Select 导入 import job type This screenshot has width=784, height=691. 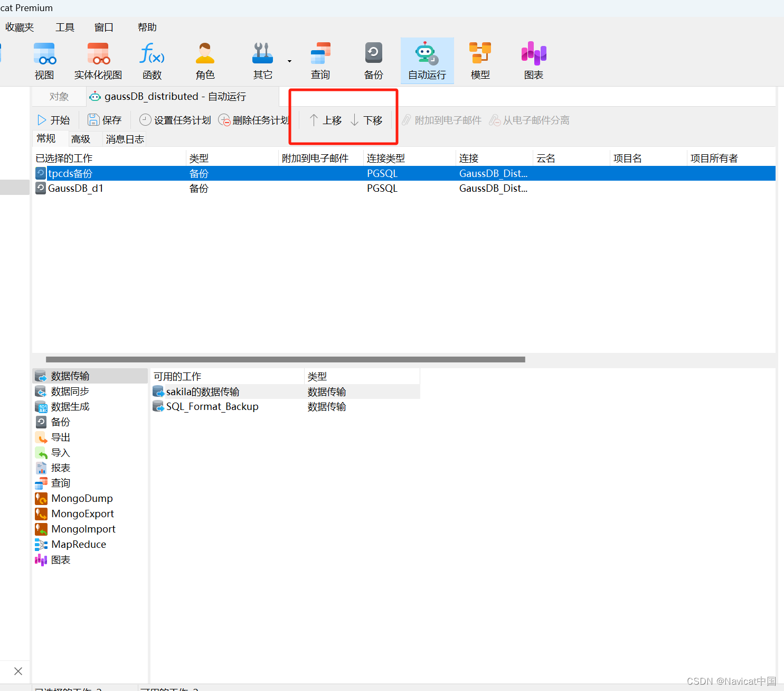coord(90,452)
